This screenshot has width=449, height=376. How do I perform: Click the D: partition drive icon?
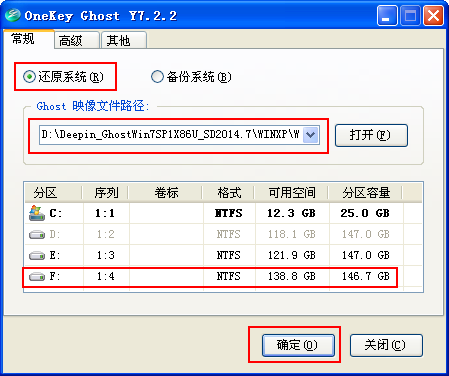[37, 235]
